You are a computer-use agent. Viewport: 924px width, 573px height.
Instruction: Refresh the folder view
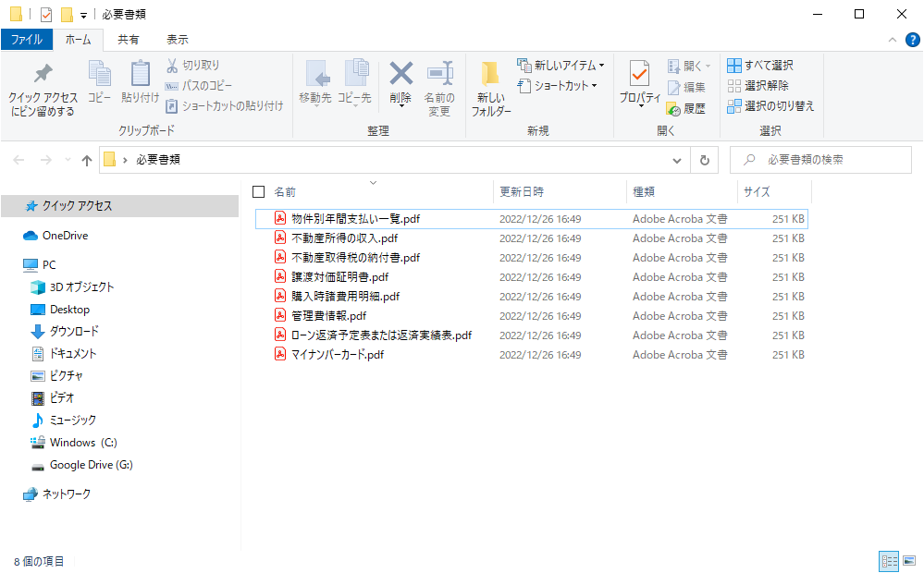click(704, 160)
